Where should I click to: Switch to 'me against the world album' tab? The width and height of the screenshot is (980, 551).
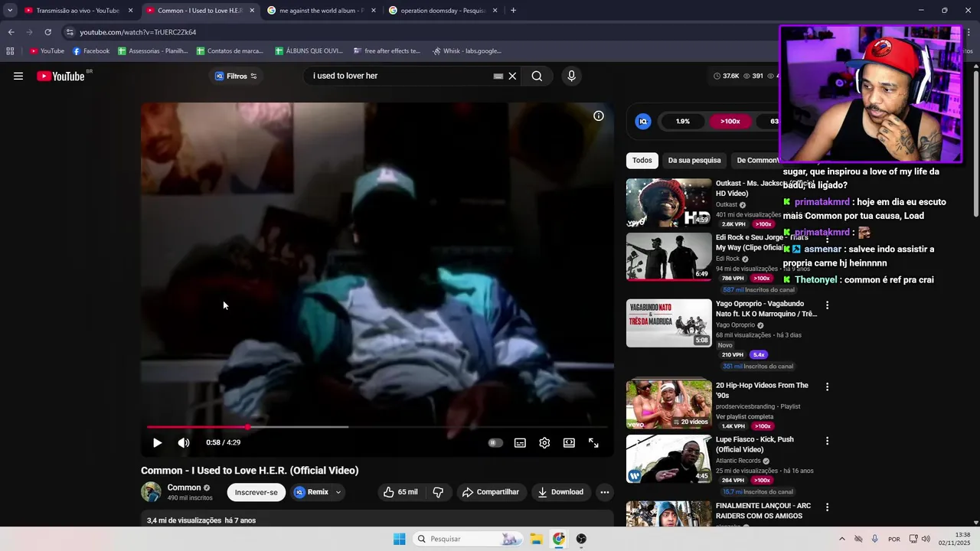[x=320, y=11]
